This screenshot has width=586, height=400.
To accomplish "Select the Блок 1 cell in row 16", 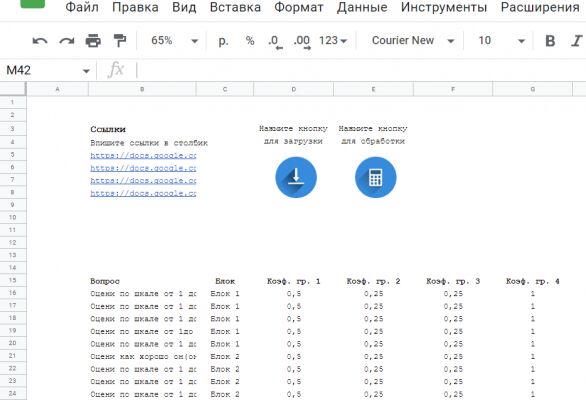I will click(x=225, y=294).
